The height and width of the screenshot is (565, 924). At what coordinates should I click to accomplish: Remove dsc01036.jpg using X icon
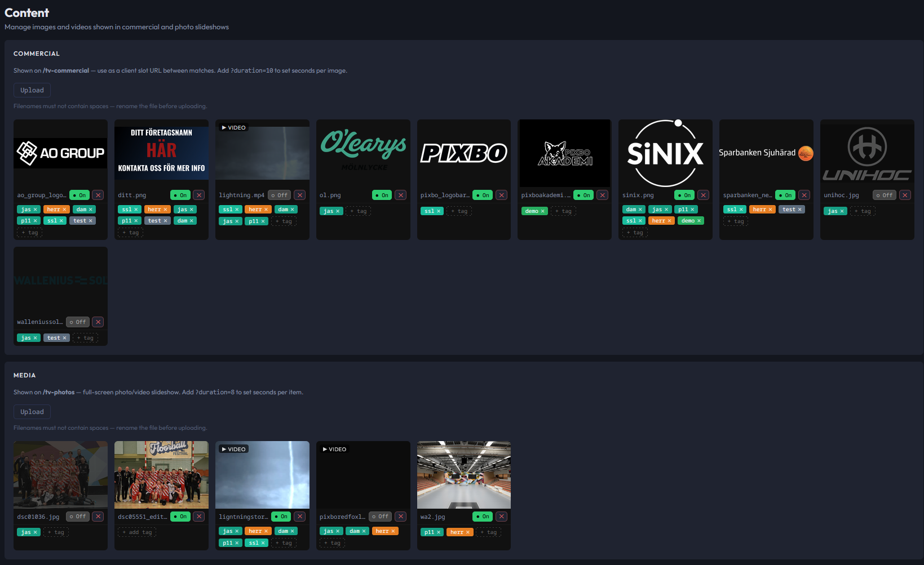tap(98, 516)
